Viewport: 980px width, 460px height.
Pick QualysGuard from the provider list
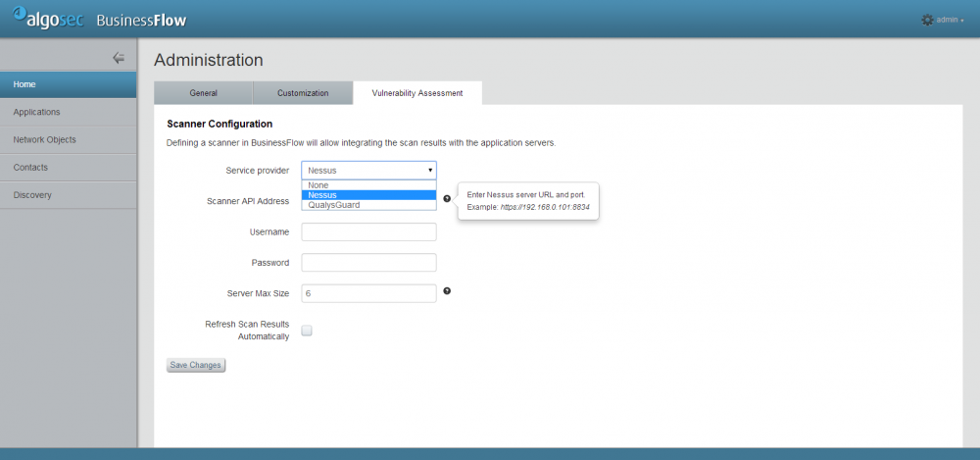(368, 205)
